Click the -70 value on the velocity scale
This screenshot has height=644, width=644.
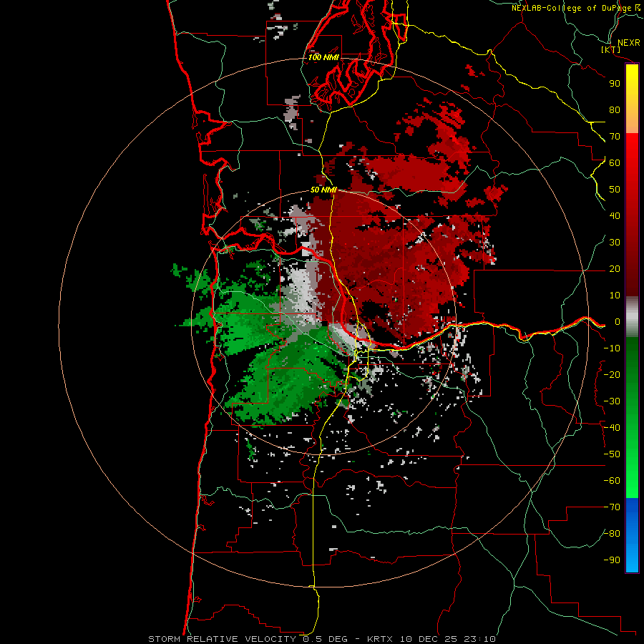[x=612, y=507]
